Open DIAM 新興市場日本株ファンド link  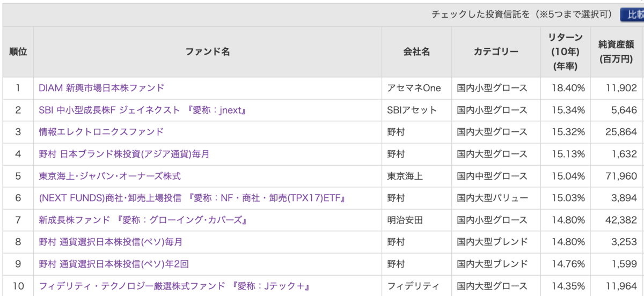click(x=101, y=88)
